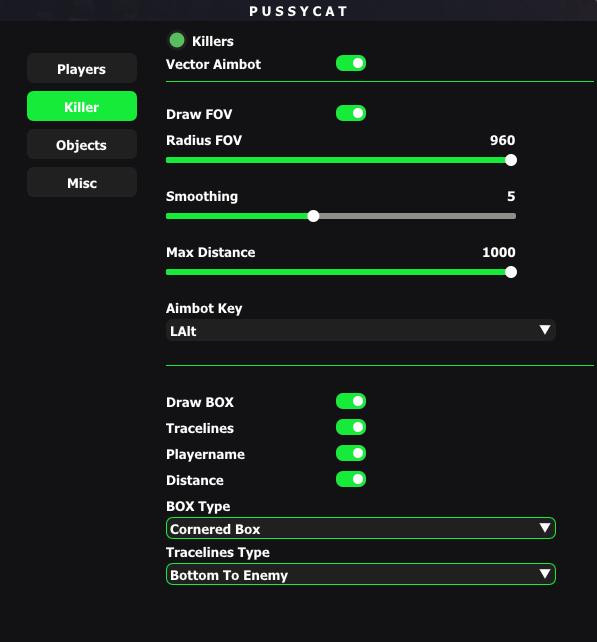Click the Max Distance slider knob
This screenshot has height=642, width=597.
click(511, 272)
